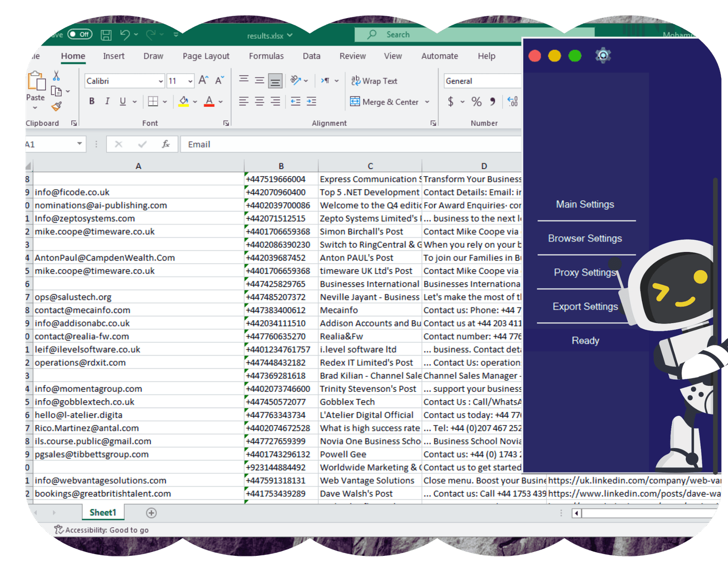Add a new sheet with the plus icon

click(x=151, y=513)
